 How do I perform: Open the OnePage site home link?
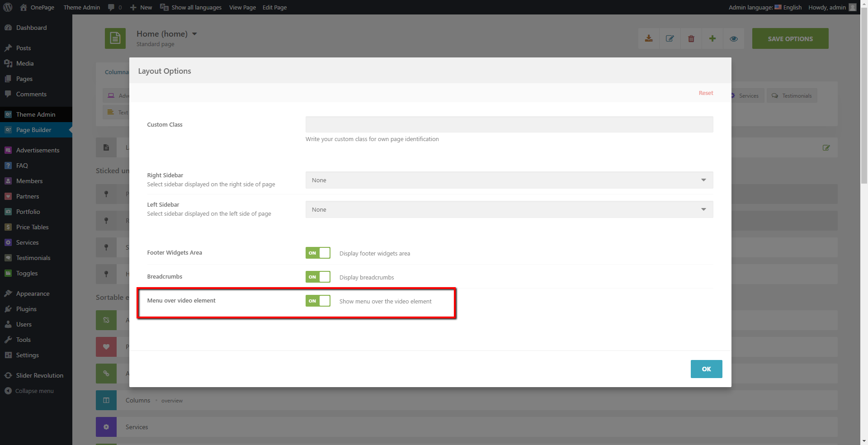pyautogui.click(x=37, y=7)
